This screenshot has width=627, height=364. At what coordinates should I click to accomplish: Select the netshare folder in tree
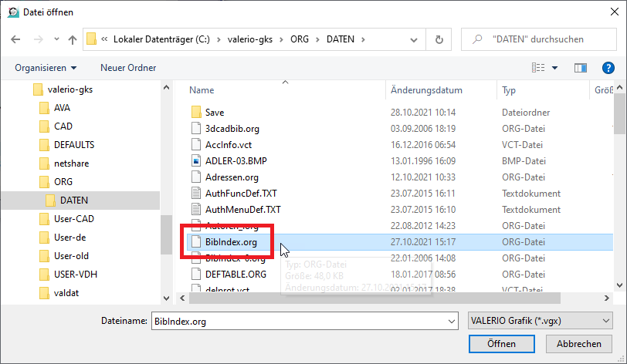click(72, 163)
